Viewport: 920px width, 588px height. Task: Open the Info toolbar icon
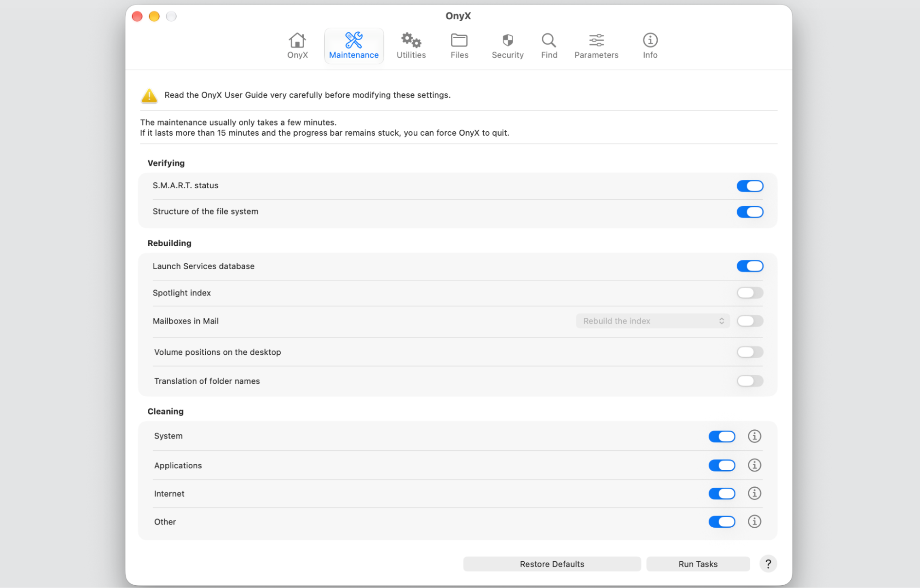pos(650,40)
